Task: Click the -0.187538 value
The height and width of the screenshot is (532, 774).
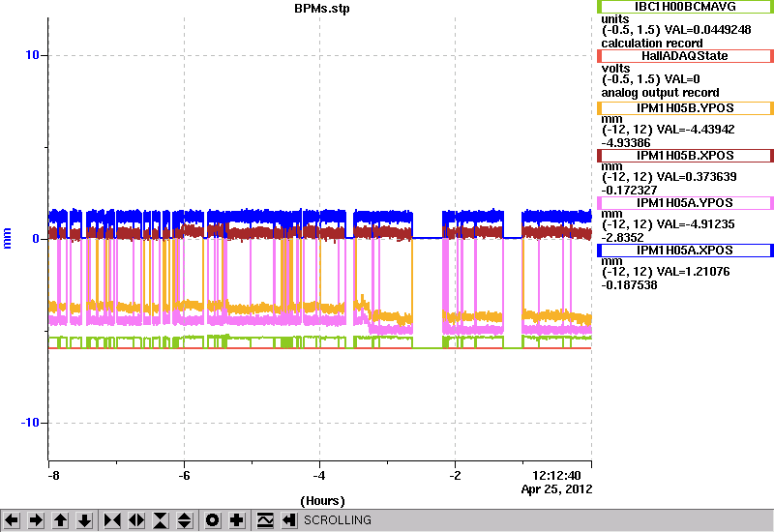Action: point(629,285)
